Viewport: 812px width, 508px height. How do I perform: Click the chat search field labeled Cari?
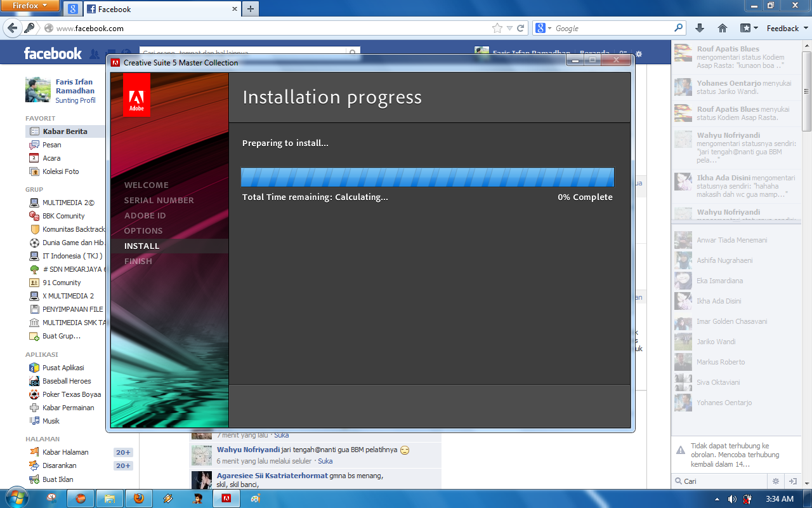pos(719,481)
